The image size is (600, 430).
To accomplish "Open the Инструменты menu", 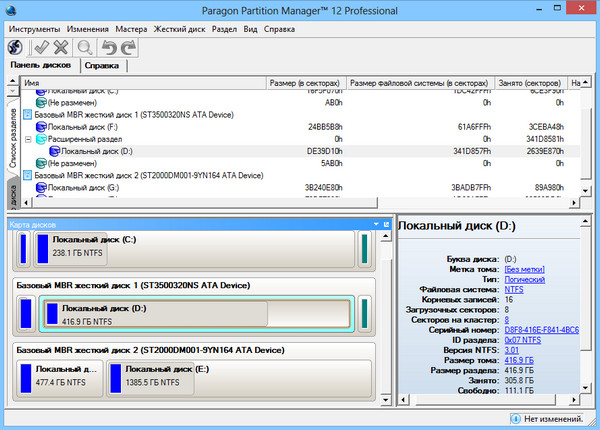I will [x=33, y=28].
